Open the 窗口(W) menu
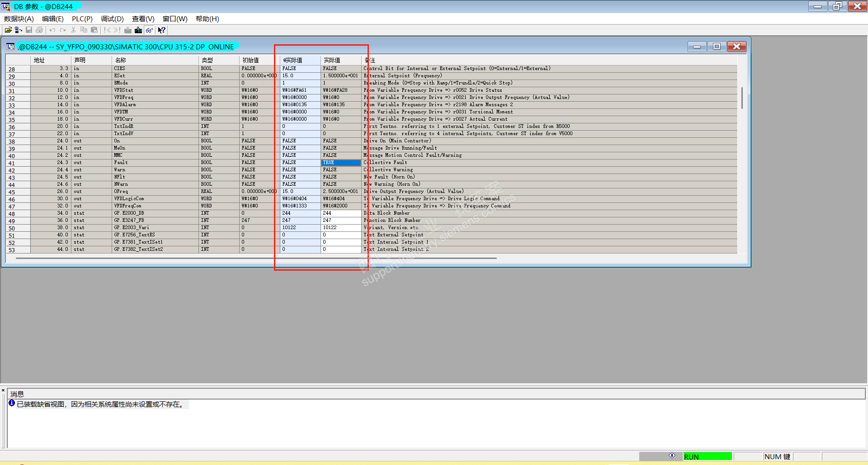The image size is (868, 465). click(x=175, y=19)
